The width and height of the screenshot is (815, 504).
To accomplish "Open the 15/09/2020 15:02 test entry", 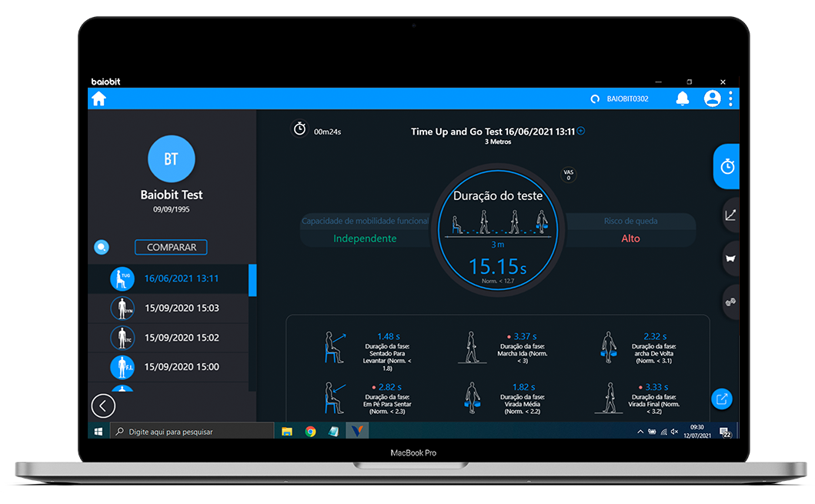I will click(169, 338).
